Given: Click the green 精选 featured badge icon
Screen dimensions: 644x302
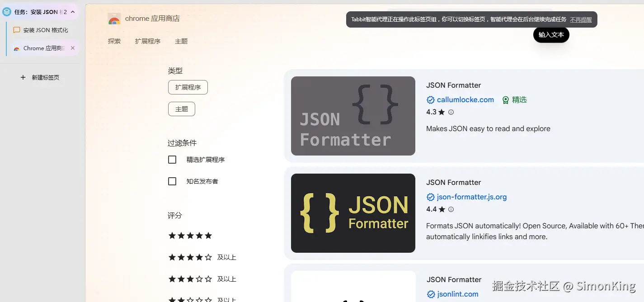Looking at the screenshot, I should (506, 100).
